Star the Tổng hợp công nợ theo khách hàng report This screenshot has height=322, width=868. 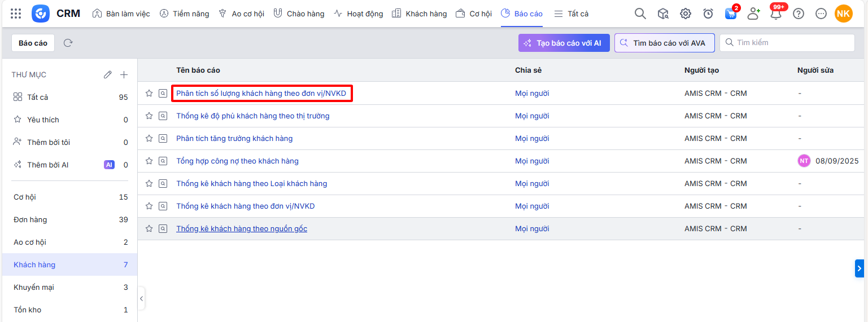pos(149,161)
